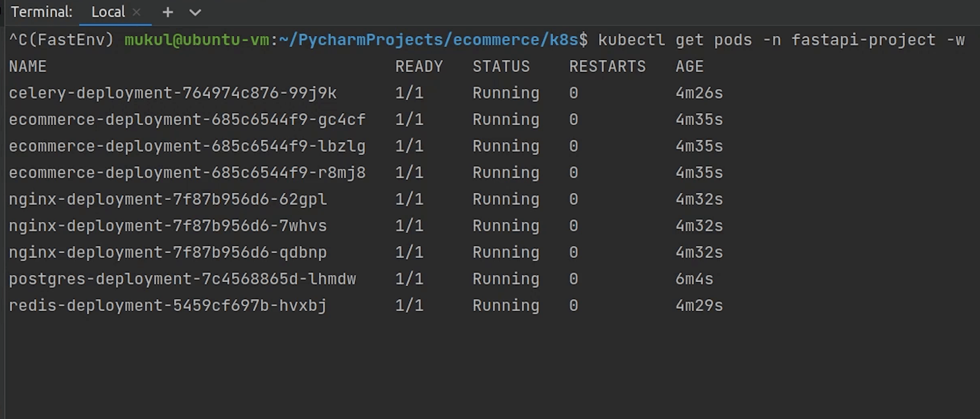Open the terminal options chevron dropdown
The width and height of the screenshot is (980, 419).
pos(195,13)
